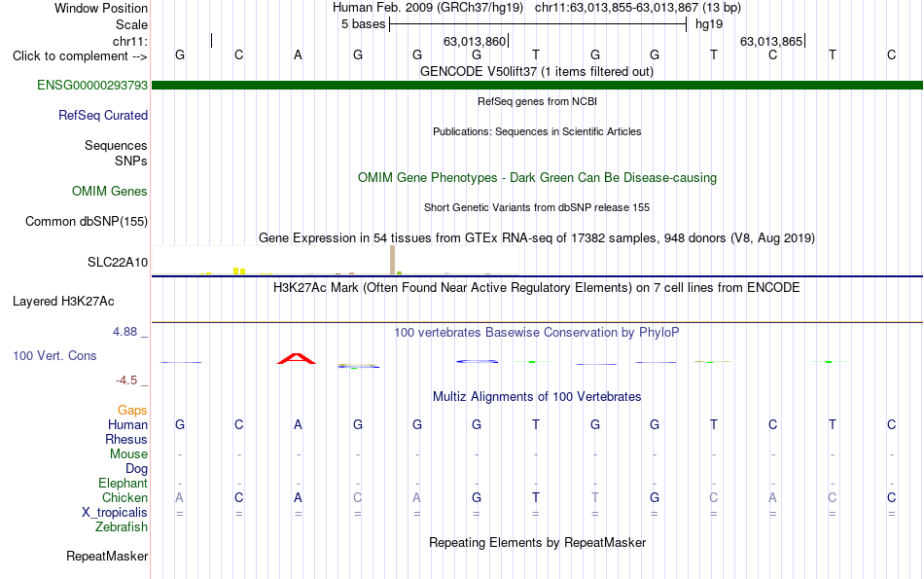
Task: Select the dark green GENCODE gene bar
Action: click(537, 85)
